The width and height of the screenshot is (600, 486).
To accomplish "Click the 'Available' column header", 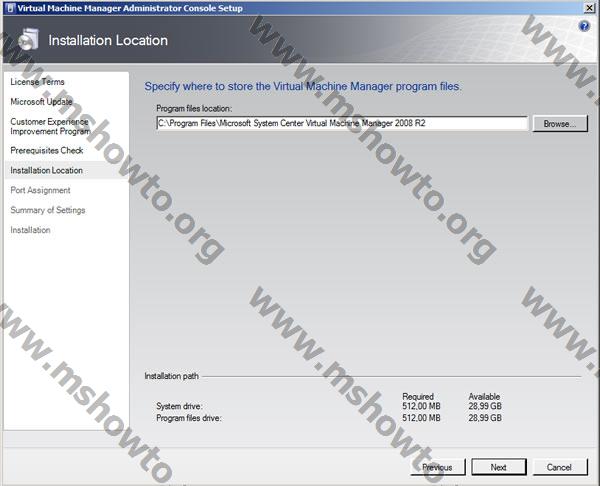I will click(x=484, y=396).
